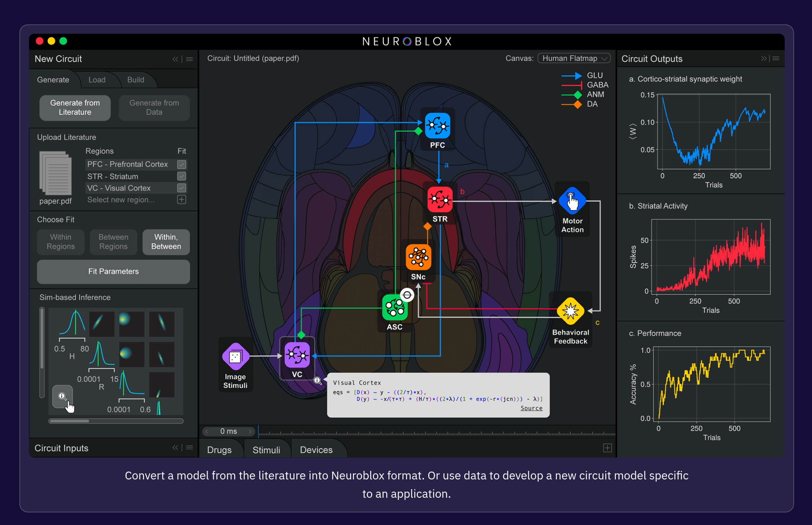This screenshot has width=812, height=525.
Task: Click the Motor Action hand icon
Action: [x=572, y=201]
